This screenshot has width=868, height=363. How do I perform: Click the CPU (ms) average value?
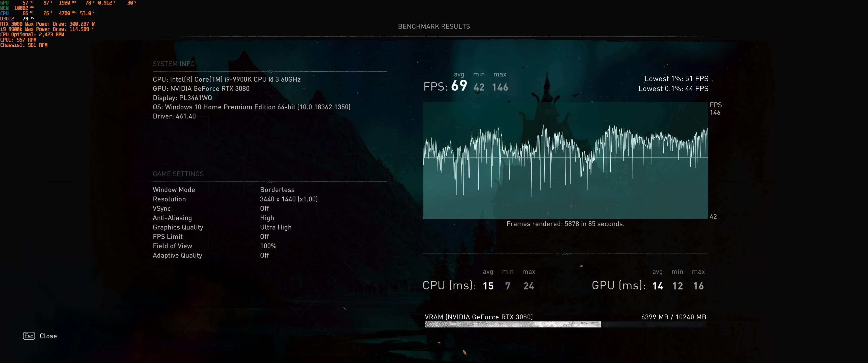point(488,286)
